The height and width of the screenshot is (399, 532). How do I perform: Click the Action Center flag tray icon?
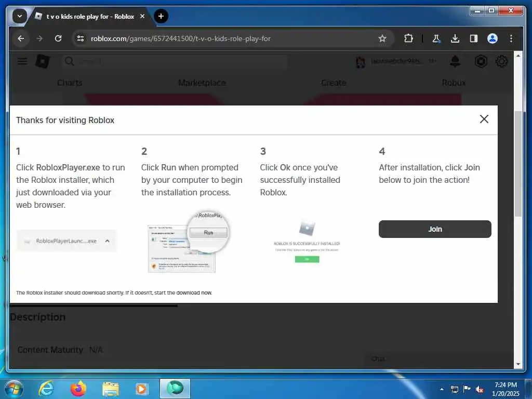pos(467,389)
